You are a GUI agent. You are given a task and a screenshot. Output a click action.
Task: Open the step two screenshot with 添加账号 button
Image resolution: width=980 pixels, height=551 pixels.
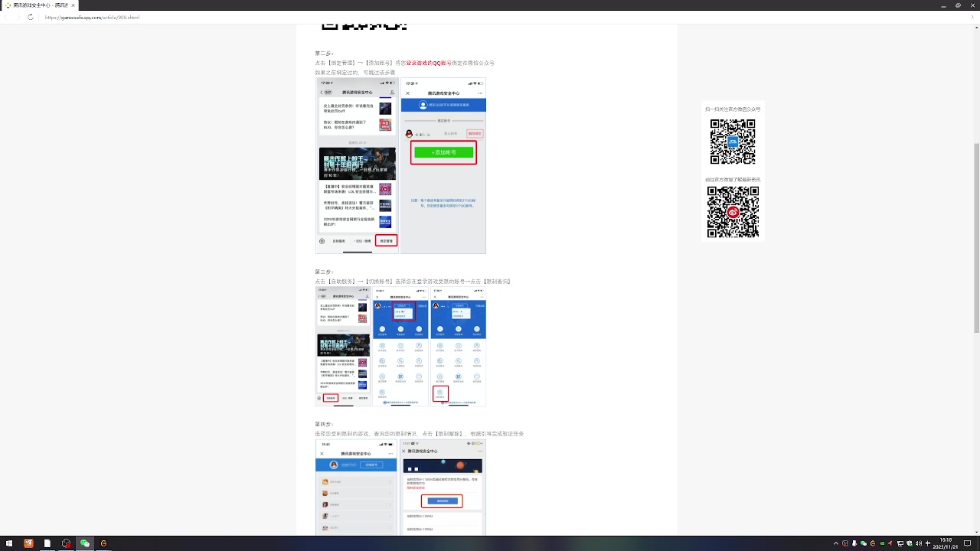pyautogui.click(x=443, y=165)
